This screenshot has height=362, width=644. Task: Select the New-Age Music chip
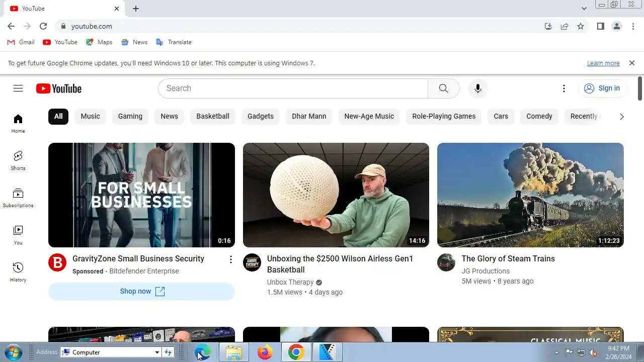tap(369, 116)
